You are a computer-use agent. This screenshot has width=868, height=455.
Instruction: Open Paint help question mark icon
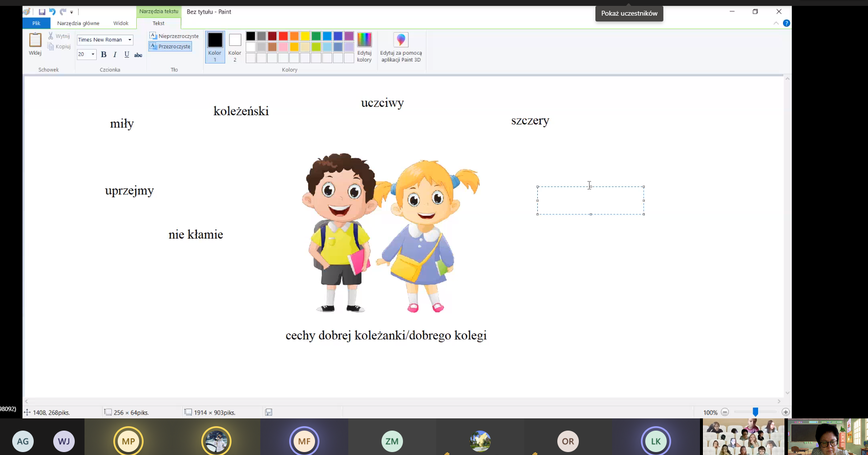pyautogui.click(x=786, y=23)
